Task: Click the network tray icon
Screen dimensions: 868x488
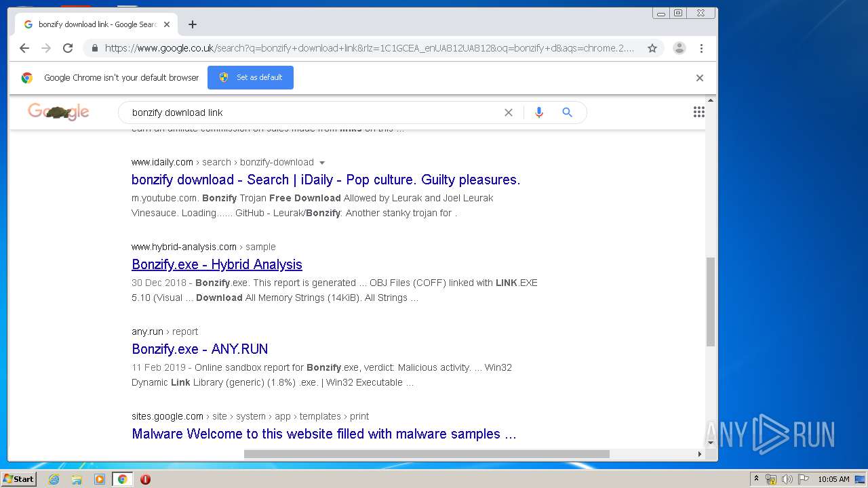Action: click(x=771, y=479)
